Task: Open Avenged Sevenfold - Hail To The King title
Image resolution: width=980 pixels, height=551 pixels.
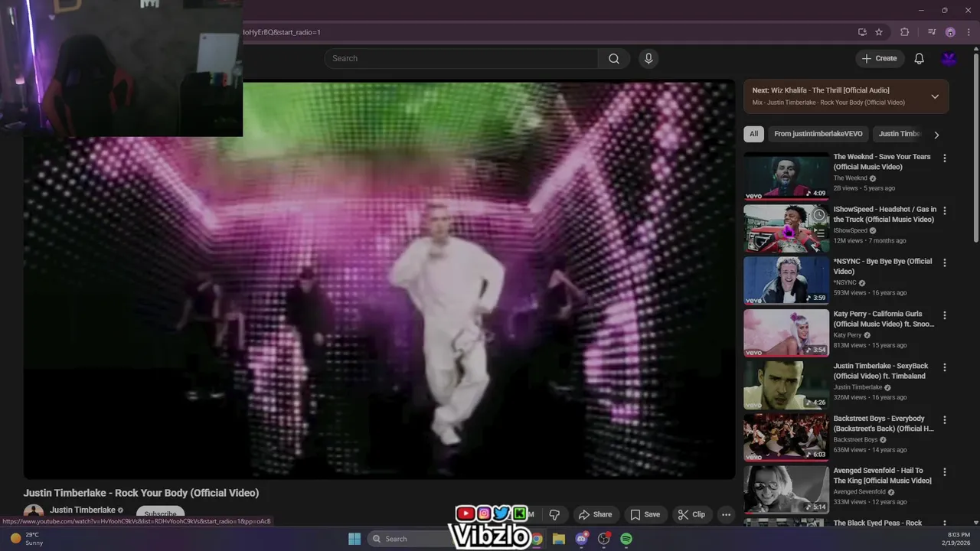Action: (883, 475)
